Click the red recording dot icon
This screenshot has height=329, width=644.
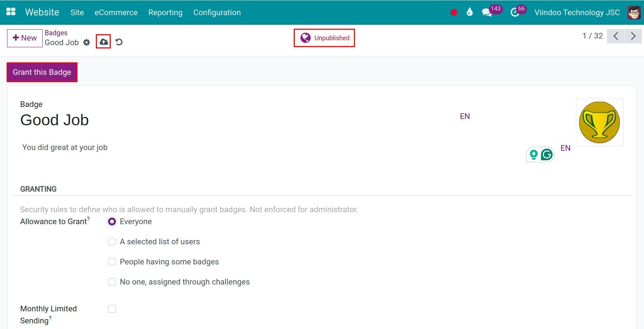click(454, 12)
